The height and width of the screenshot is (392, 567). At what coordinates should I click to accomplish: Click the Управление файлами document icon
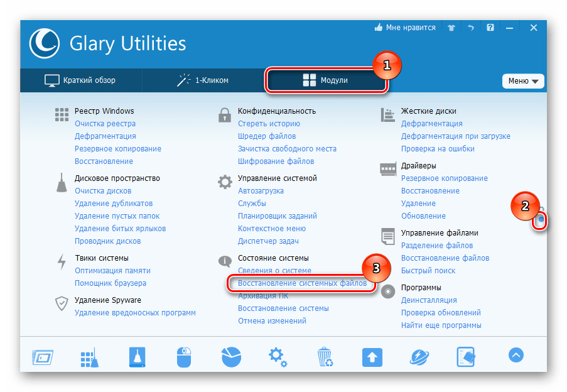tap(387, 236)
